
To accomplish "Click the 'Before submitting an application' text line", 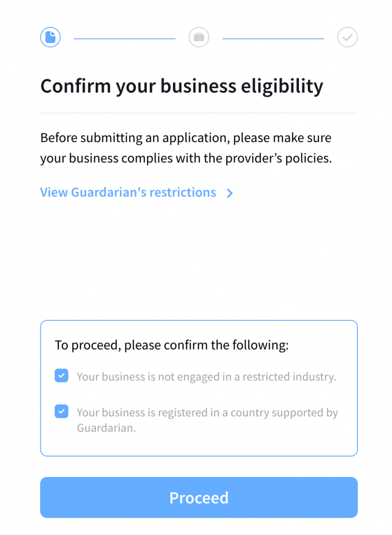I will pyautogui.click(x=186, y=138).
